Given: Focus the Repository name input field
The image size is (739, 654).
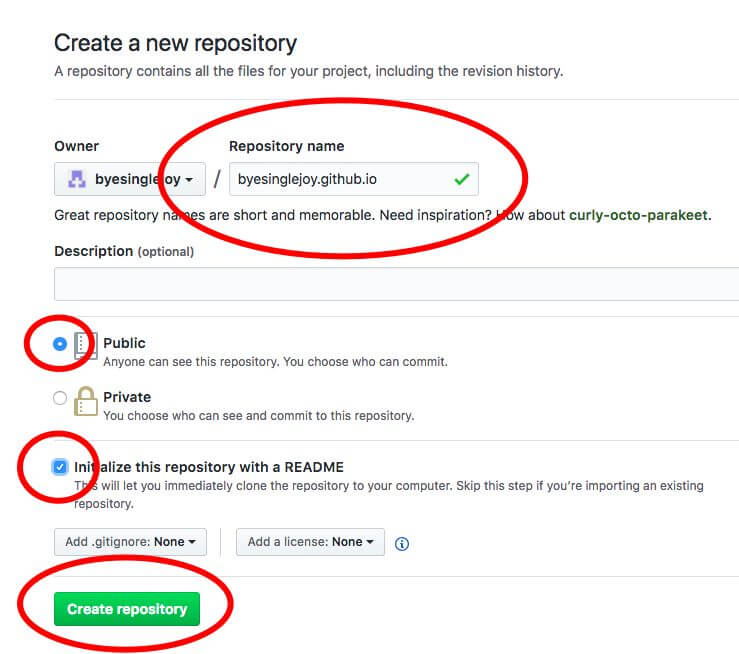Looking at the screenshot, I should (340, 180).
